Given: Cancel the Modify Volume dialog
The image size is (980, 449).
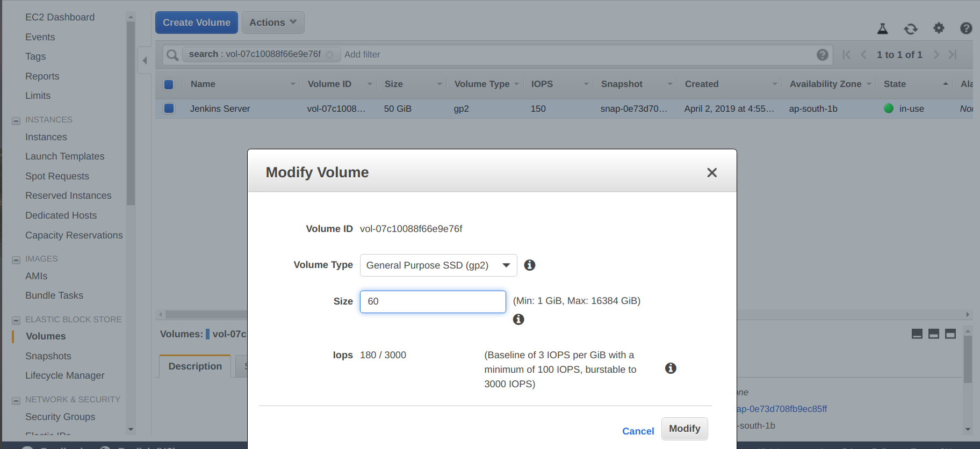Looking at the screenshot, I should click(x=638, y=431).
